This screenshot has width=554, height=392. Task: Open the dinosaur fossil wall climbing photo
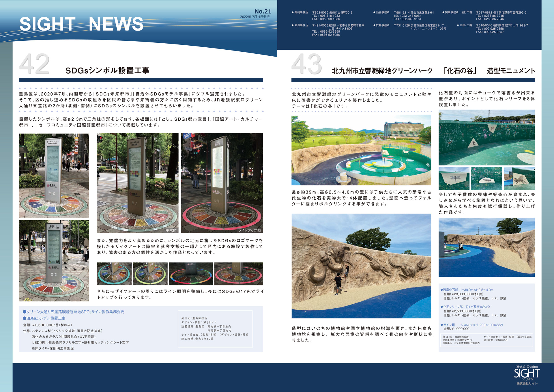361,266
